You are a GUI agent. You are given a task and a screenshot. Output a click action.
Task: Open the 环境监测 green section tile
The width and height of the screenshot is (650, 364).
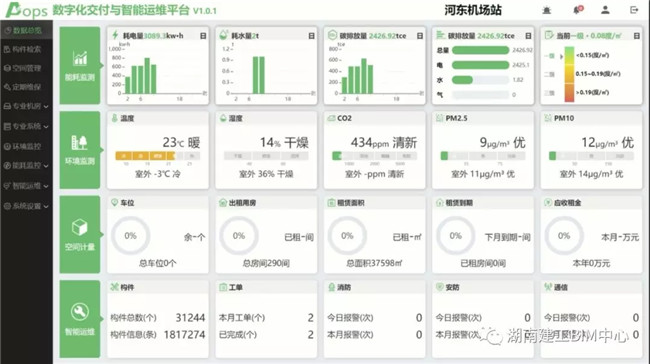point(80,150)
